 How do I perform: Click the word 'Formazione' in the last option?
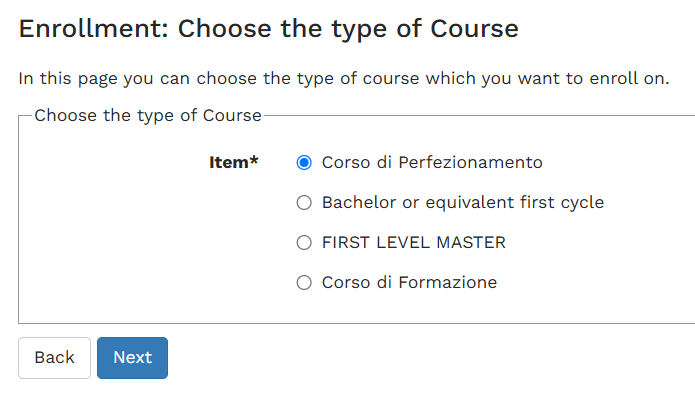(x=448, y=282)
